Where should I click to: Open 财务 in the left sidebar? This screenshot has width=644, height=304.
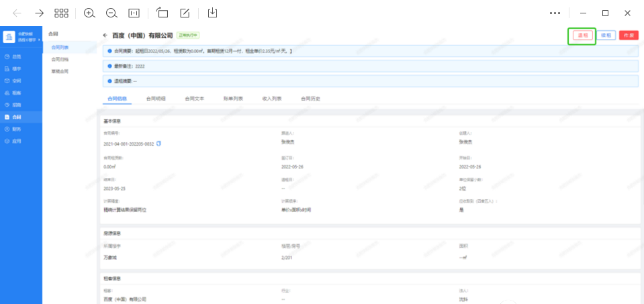16,129
